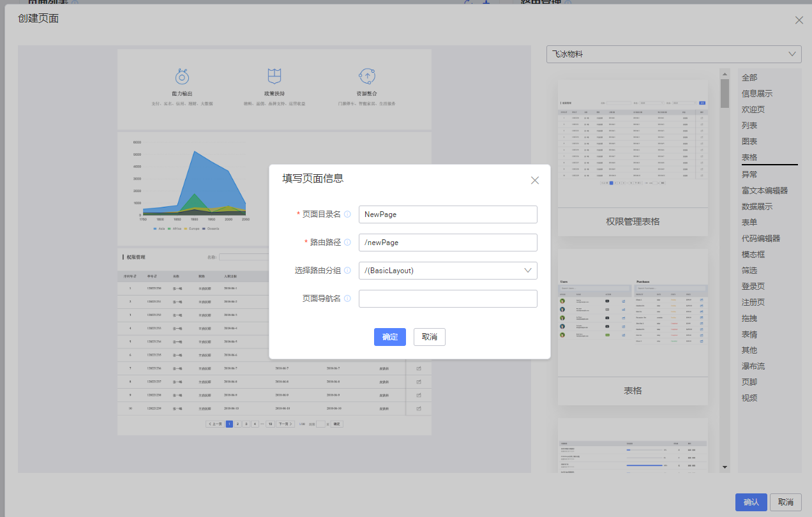The height and width of the screenshot is (517, 812).
Task: Open the 飞冰物料 material source dropdown
Action: (673, 54)
